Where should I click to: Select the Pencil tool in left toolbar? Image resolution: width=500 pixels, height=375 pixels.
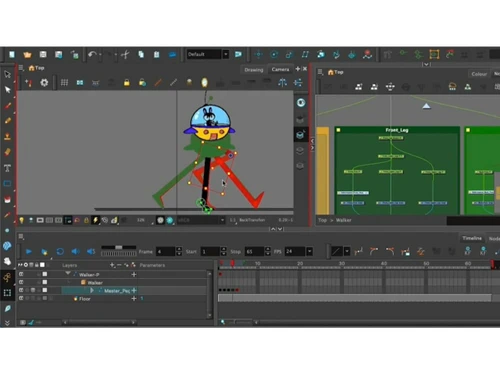[x=7, y=121]
